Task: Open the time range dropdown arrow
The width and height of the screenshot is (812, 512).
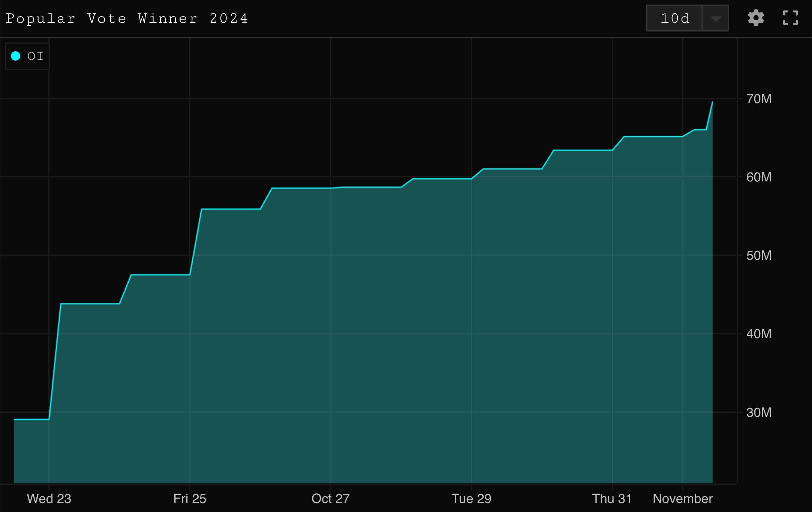Action: pyautogui.click(x=716, y=18)
